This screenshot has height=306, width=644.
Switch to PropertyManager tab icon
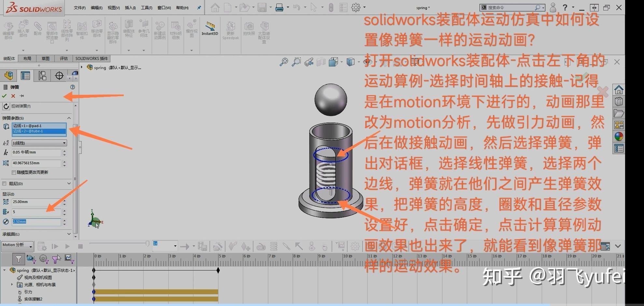pos(25,76)
